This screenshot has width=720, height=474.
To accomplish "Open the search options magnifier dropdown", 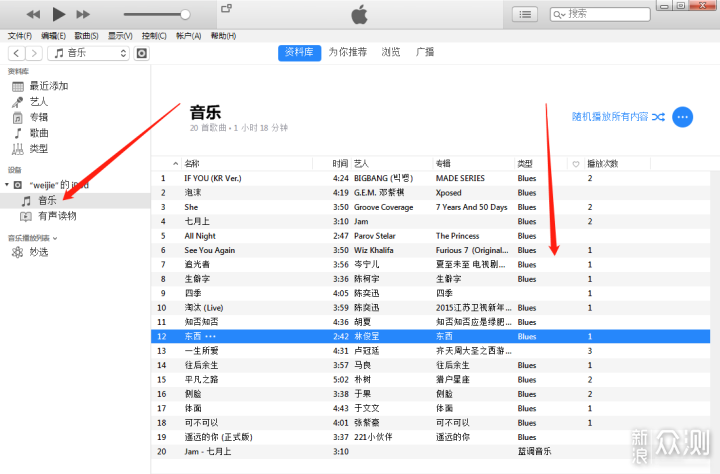I will tap(559, 15).
